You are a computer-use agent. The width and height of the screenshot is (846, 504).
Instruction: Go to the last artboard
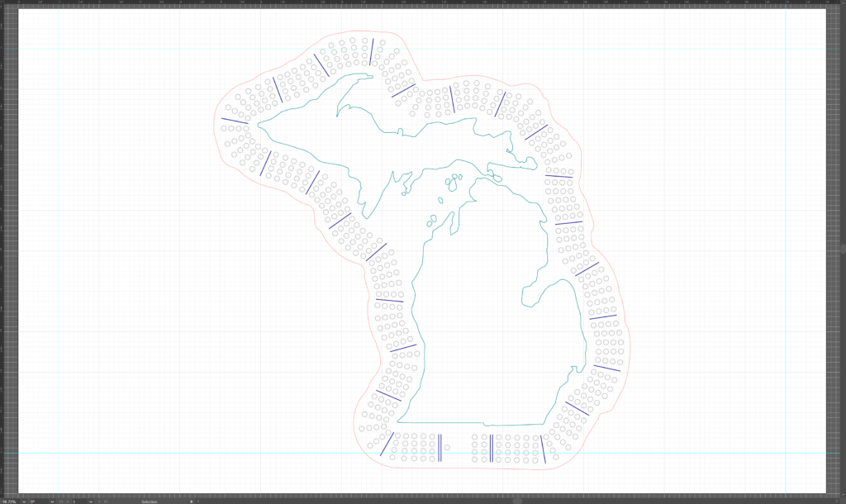click(x=106, y=502)
